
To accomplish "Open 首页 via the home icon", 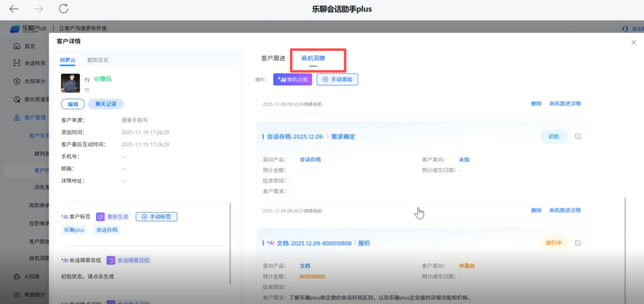I will [x=17, y=46].
